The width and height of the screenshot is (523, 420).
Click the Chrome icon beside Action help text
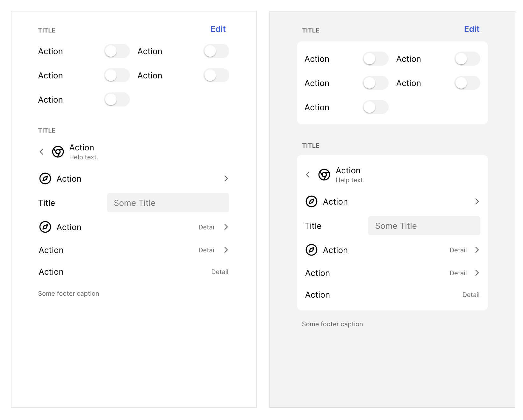click(58, 152)
